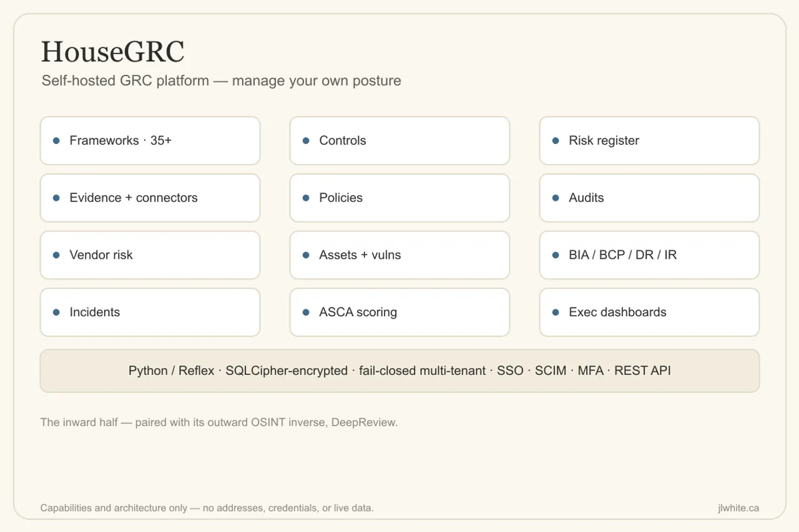Click the inward half DeepReview sentence
The height and width of the screenshot is (532, 799).
pyautogui.click(x=219, y=422)
